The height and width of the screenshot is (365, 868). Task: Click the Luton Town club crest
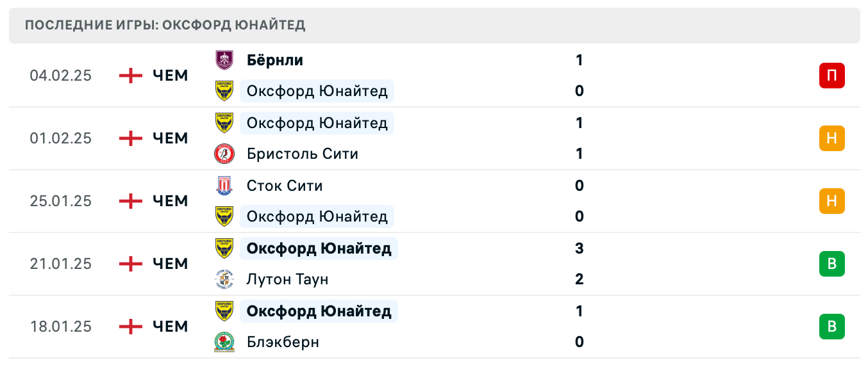[x=224, y=279]
